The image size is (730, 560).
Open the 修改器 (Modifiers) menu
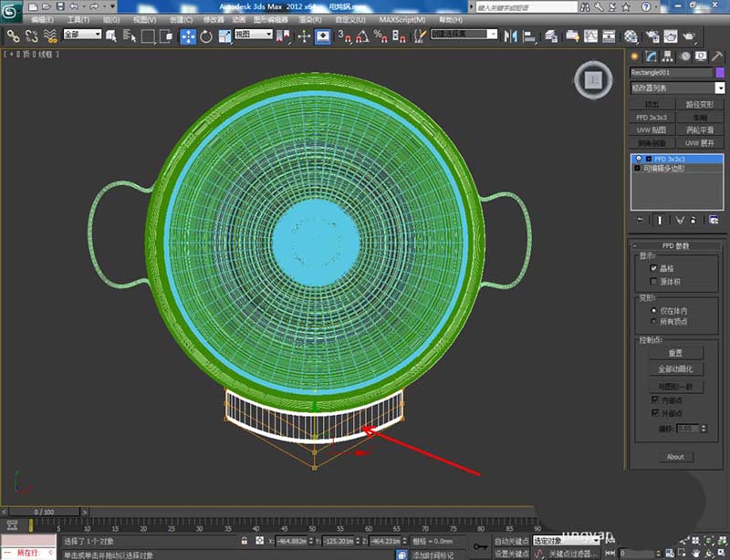(x=214, y=18)
